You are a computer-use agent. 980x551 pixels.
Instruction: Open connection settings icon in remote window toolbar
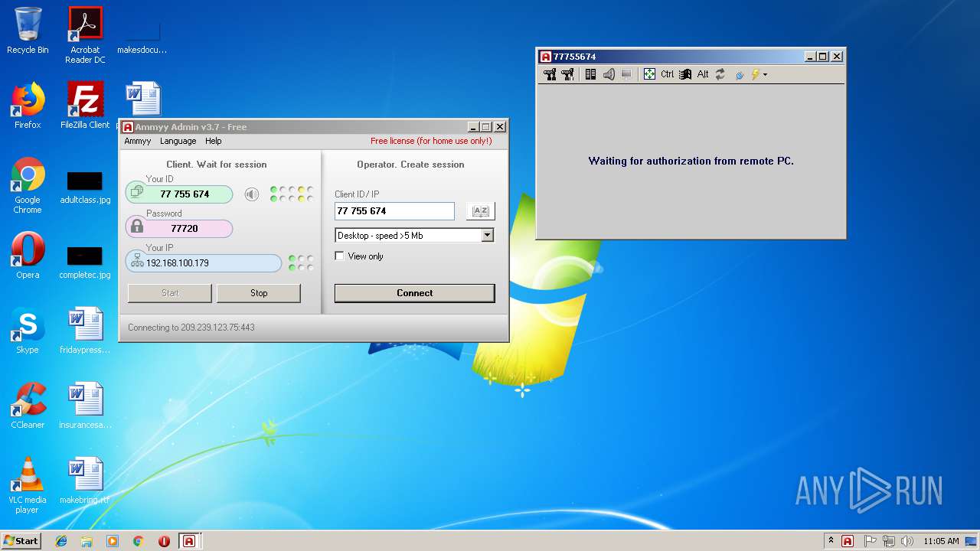click(x=550, y=74)
